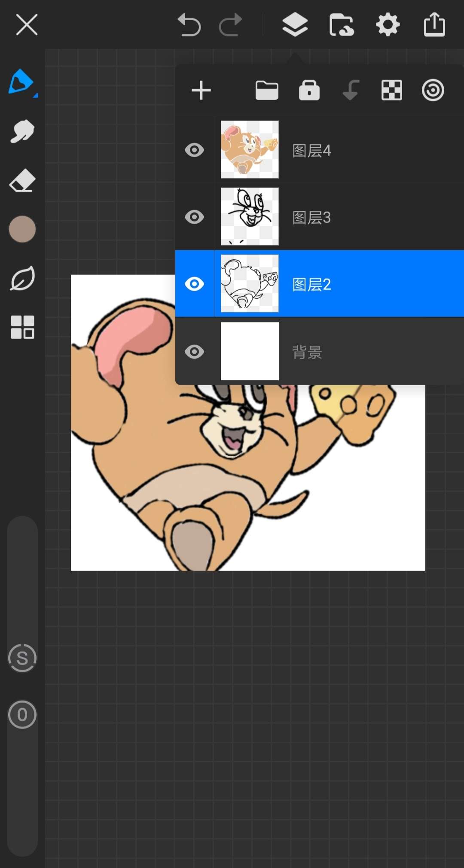The height and width of the screenshot is (868, 464).
Task: Tap the 背景 layer name
Action: pyautogui.click(x=307, y=352)
